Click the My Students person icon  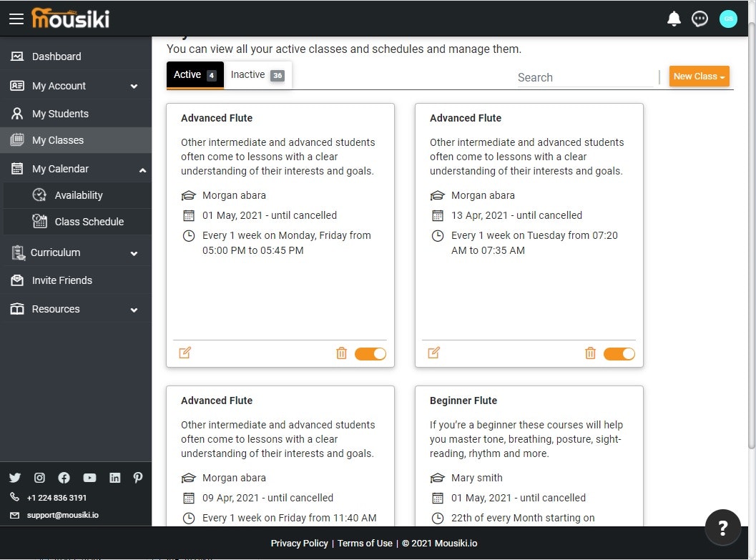tap(17, 114)
